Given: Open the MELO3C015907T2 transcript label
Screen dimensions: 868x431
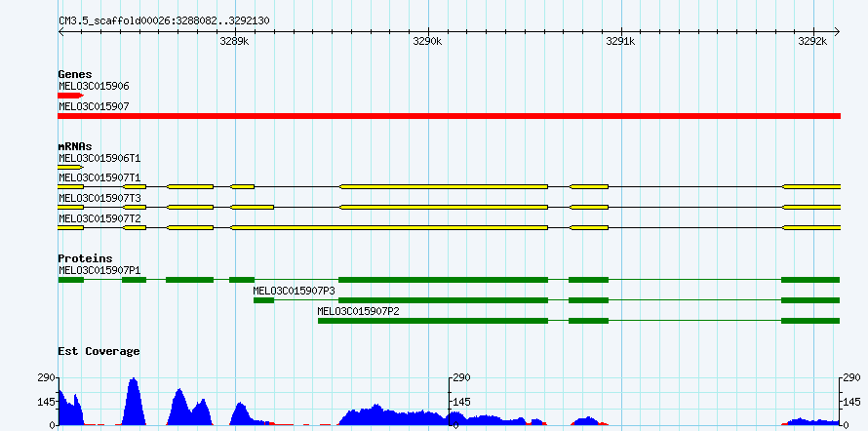Looking at the screenshot, I should (x=99, y=218).
